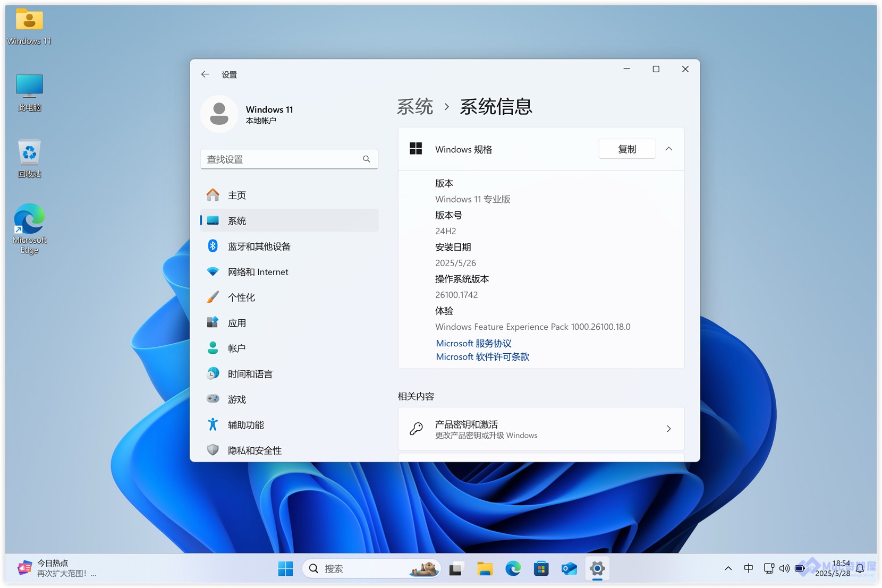This screenshot has height=588, width=882.
Task: Open 应用 settings
Action: (289, 322)
